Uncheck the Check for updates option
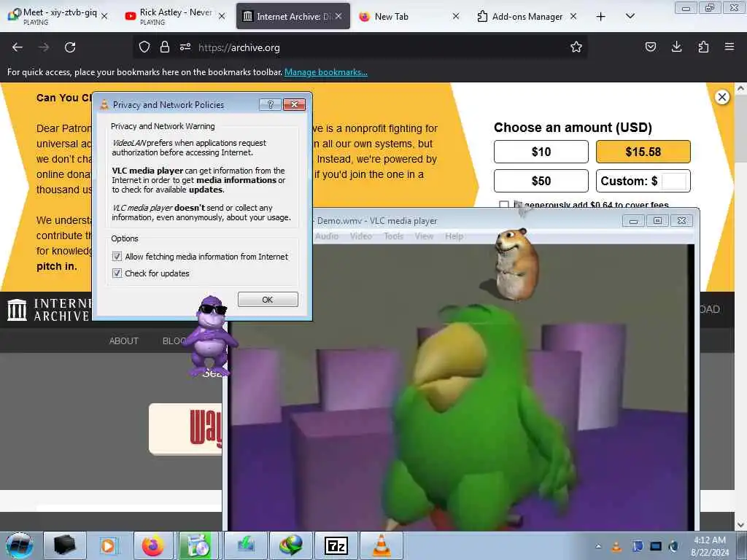This screenshot has height=560, width=747. pyautogui.click(x=117, y=273)
